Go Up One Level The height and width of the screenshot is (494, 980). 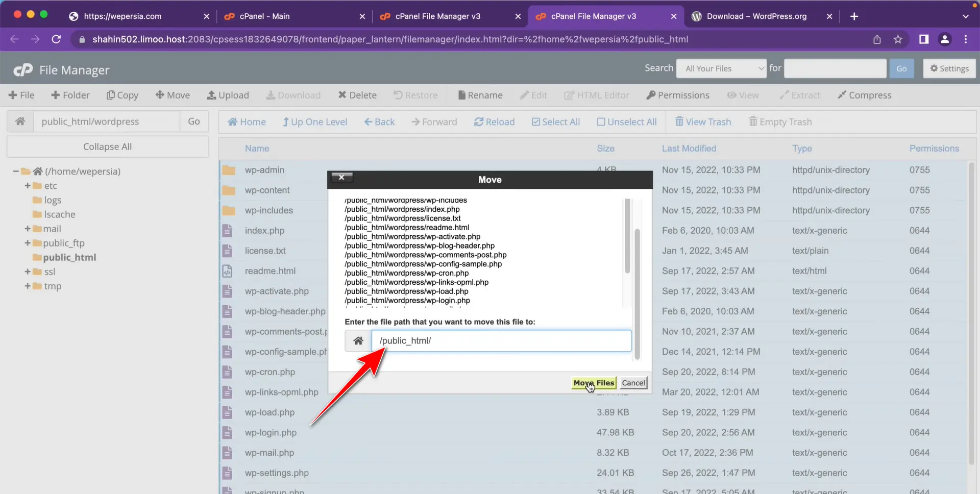[x=315, y=121]
